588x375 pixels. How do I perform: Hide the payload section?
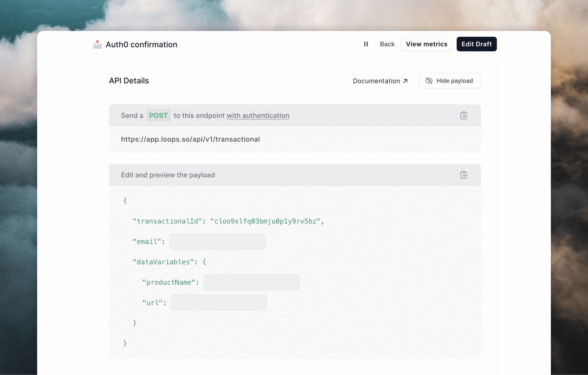coord(450,81)
